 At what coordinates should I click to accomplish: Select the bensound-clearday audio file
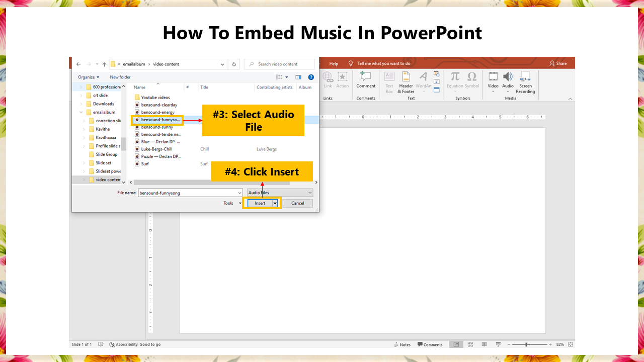(x=156, y=105)
